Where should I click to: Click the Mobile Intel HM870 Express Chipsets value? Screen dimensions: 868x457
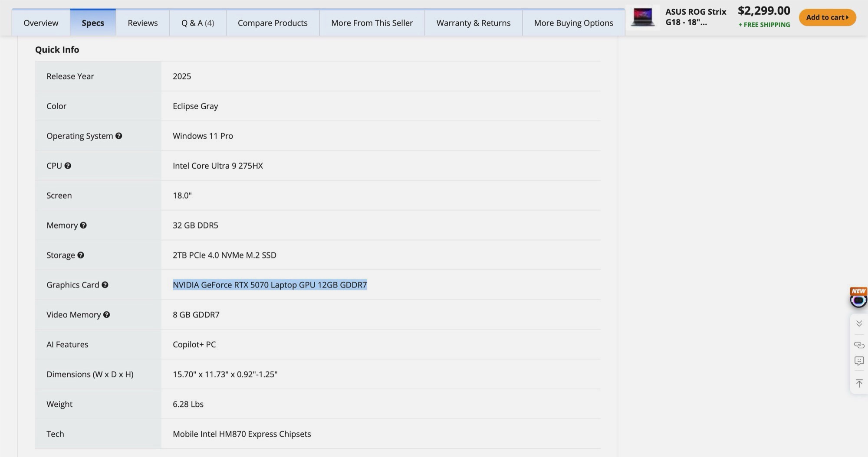pyautogui.click(x=242, y=434)
